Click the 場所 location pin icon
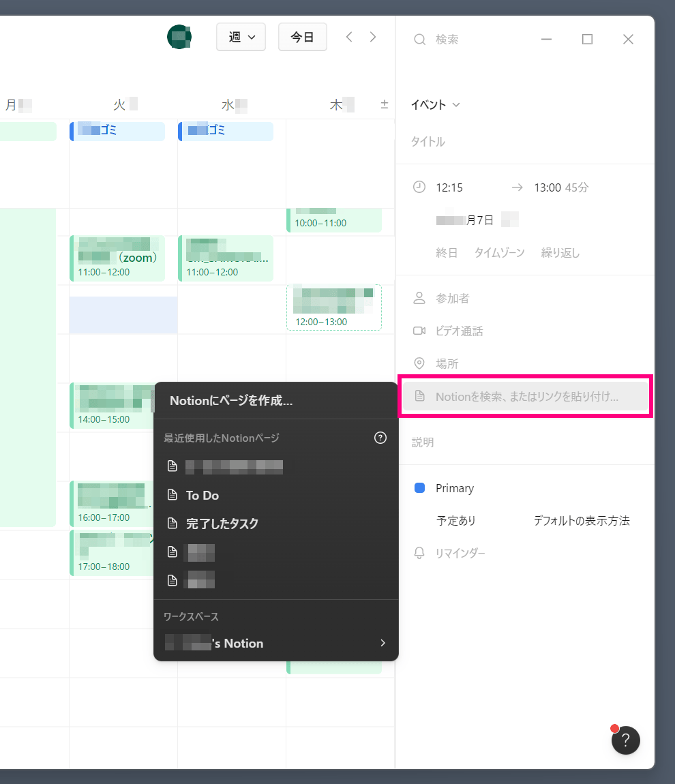 (420, 363)
